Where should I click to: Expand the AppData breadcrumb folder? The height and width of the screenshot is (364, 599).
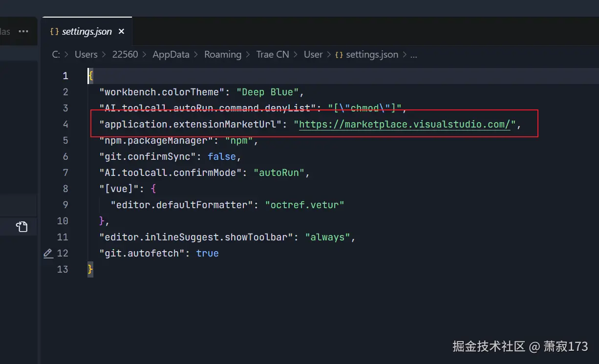171,55
